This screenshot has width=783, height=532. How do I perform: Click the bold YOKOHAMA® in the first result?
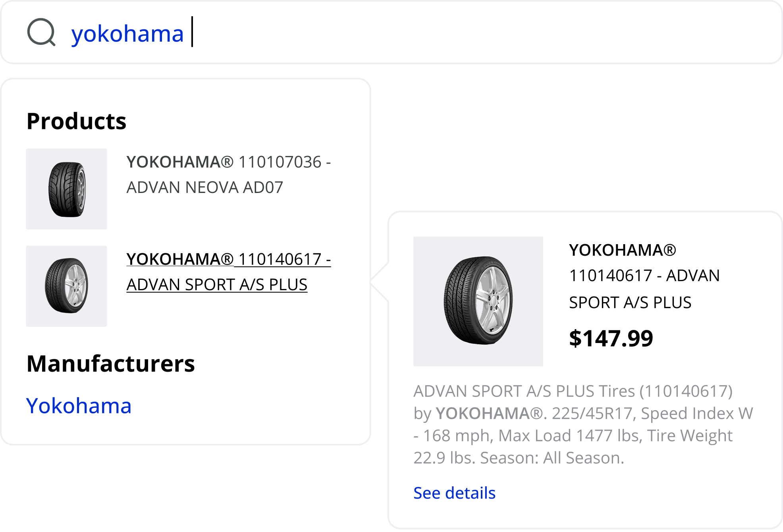[180, 162]
